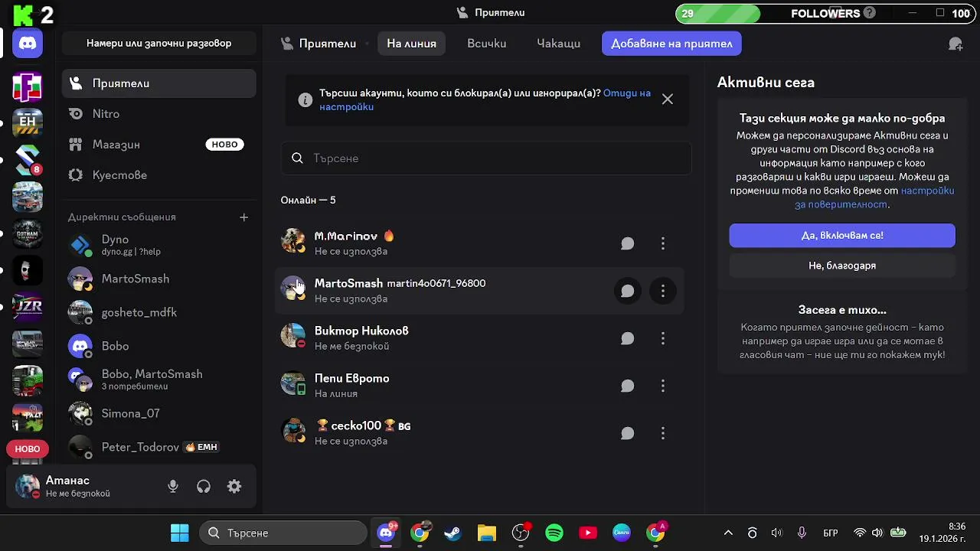The height and width of the screenshot is (551, 980).
Task: Open the Приятели sidebar item
Action: point(159,83)
